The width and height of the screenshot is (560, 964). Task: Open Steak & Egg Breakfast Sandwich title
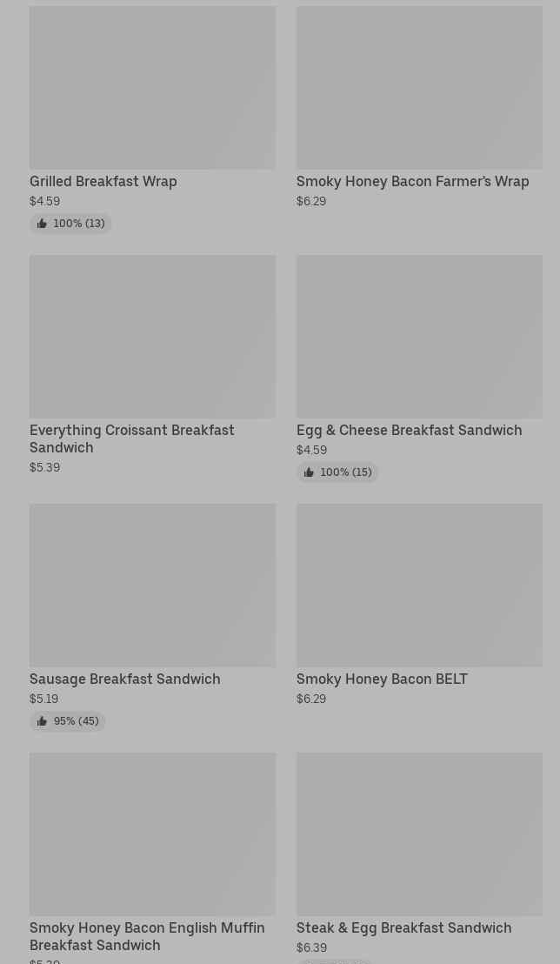click(x=403, y=928)
